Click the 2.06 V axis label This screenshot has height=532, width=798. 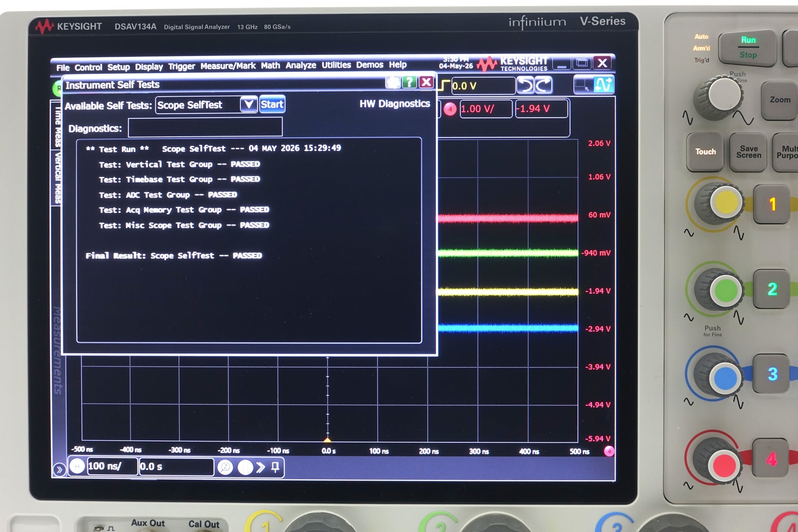coord(599,143)
